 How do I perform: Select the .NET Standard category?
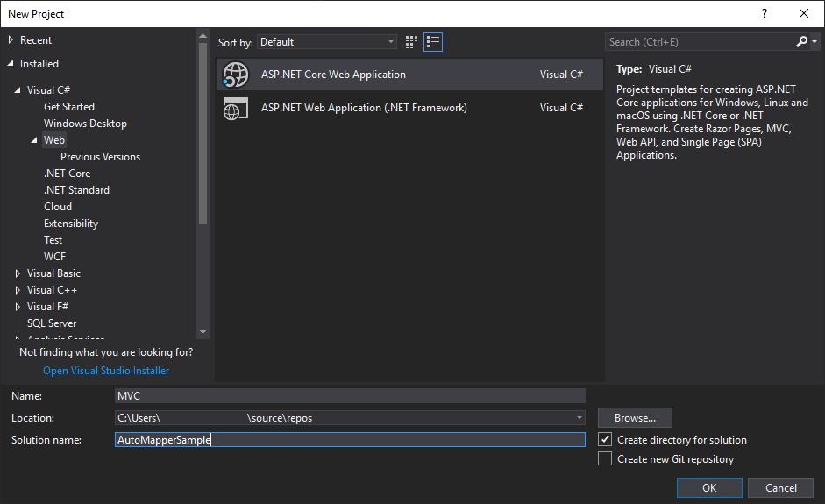[77, 190]
